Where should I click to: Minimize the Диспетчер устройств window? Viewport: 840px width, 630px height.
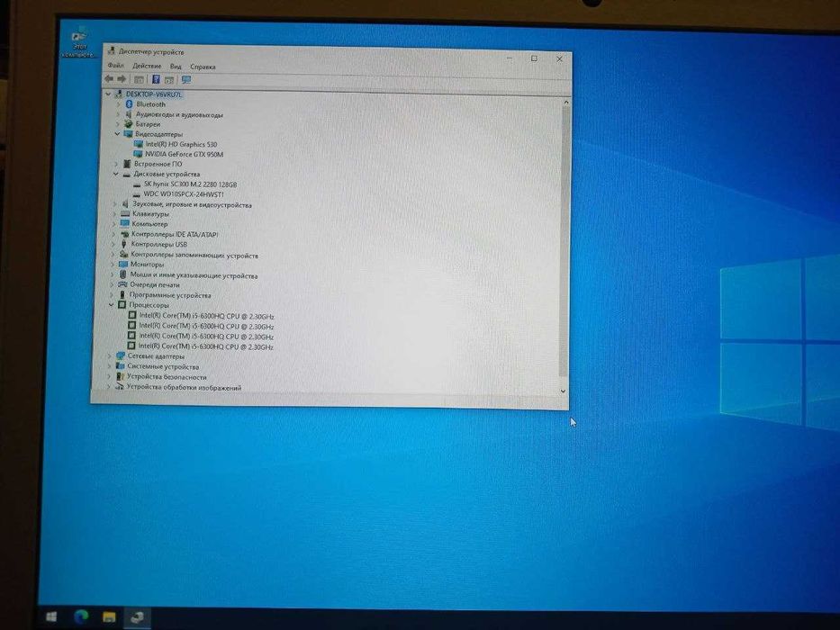tap(510, 58)
